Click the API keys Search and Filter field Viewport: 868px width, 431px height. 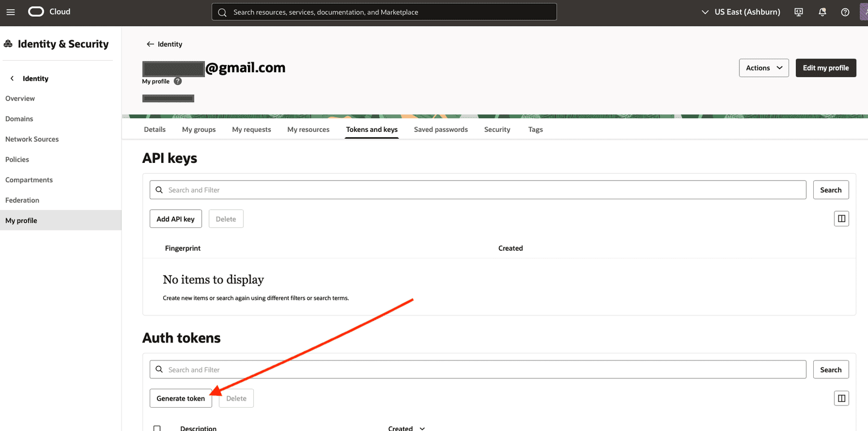pyautogui.click(x=477, y=190)
